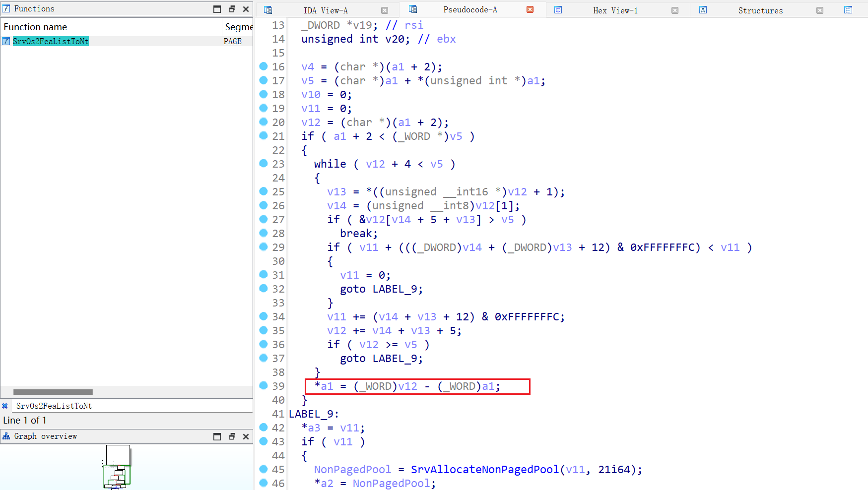Viewport: 868px width, 490px height.
Task: Close the Functions panel
Action: [246, 9]
